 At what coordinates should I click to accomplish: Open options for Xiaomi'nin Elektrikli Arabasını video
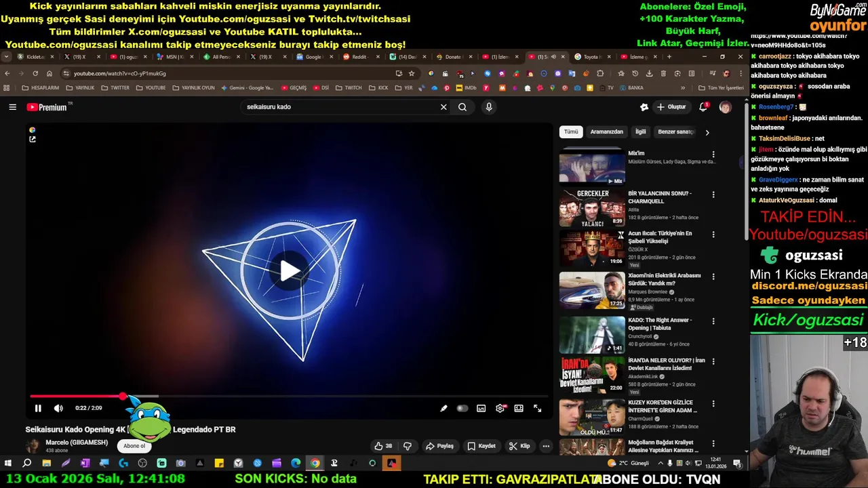point(713,277)
